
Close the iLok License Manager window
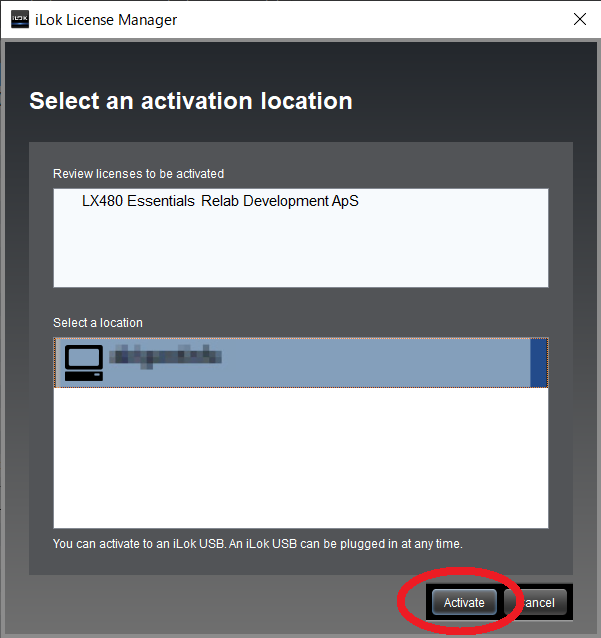coord(579,19)
